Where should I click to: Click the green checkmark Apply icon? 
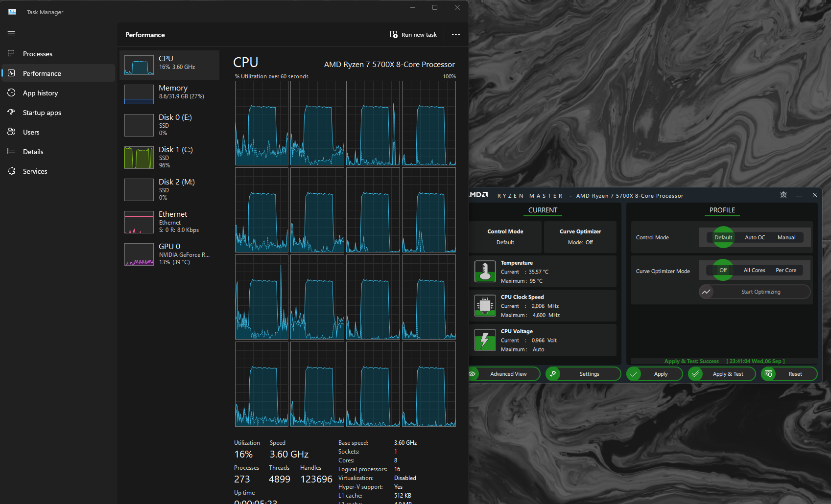click(634, 374)
